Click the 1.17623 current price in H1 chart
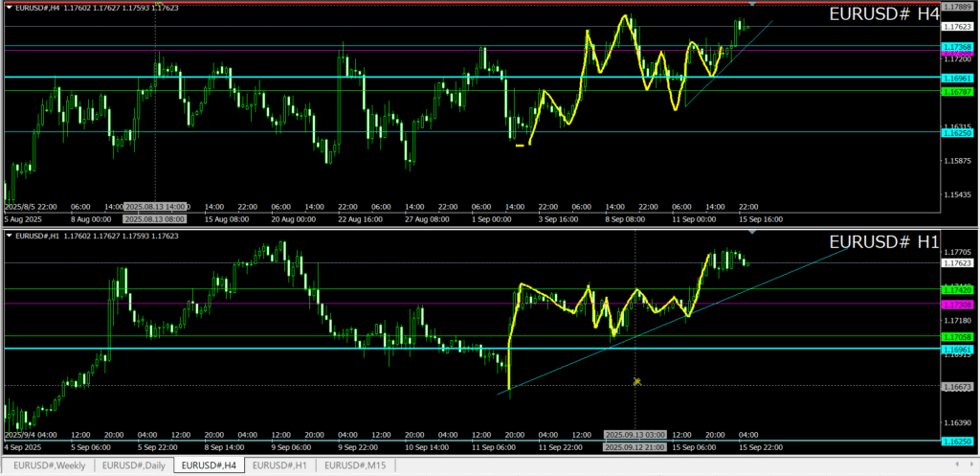The width and height of the screenshot is (980, 476). pyautogui.click(x=958, y=263)
